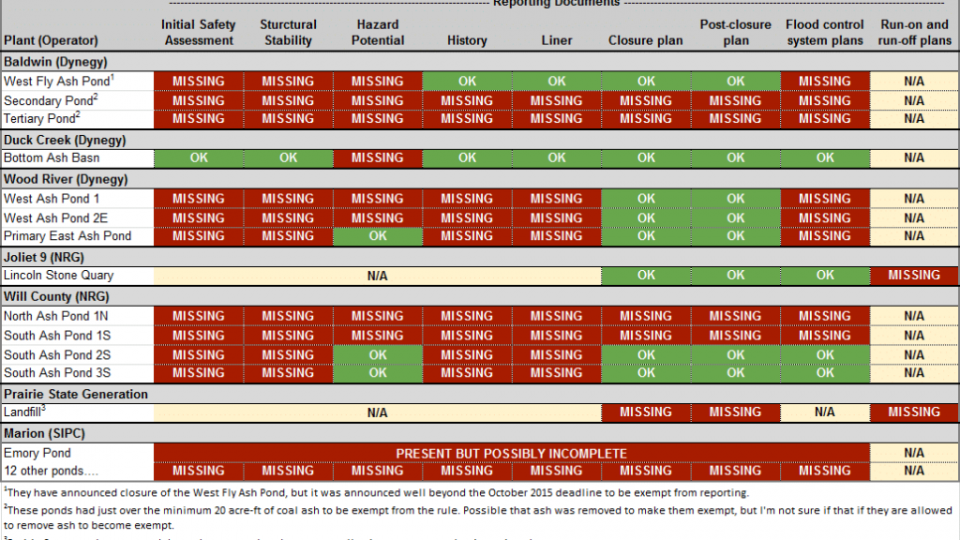Click the 'Closure plan' column header

coord(645,40)
